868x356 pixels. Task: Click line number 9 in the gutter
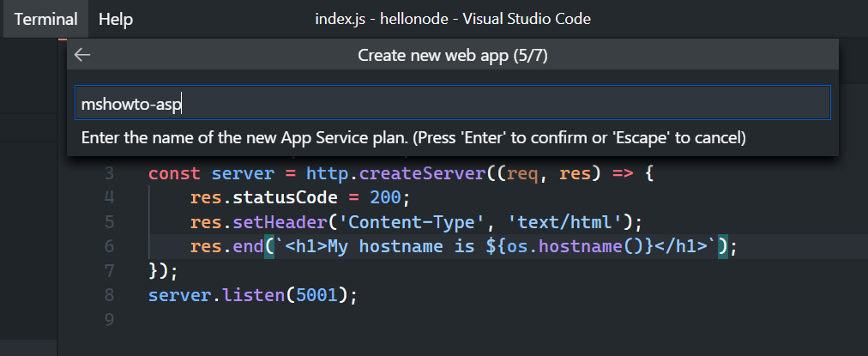pyautogui.click(x=108, y=319)
